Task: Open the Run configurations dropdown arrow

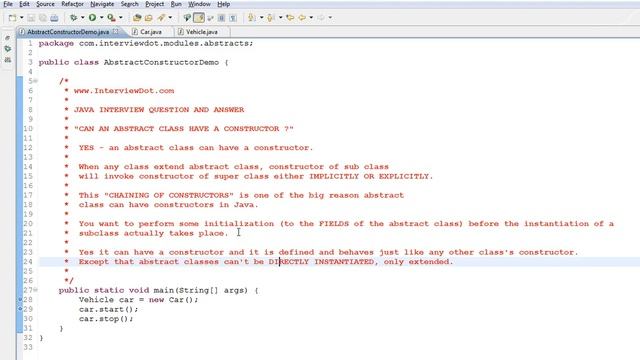Action: point(102,18)
